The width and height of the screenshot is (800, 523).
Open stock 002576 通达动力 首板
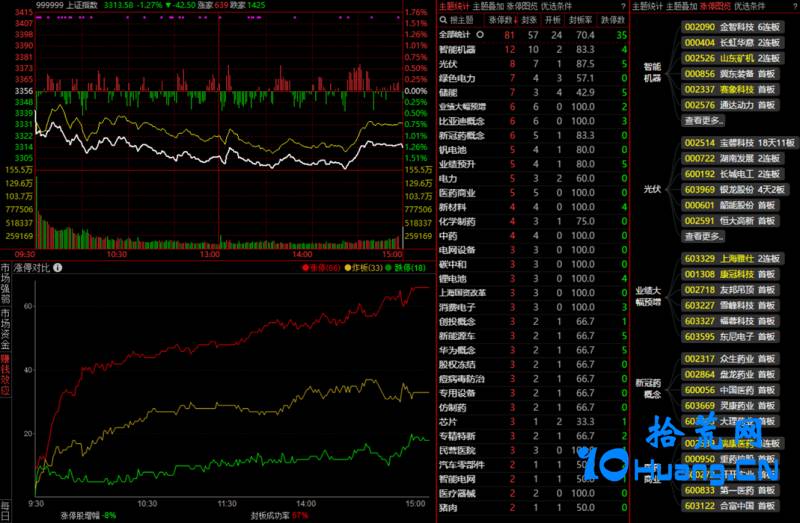pyautogui.click(x=730, y=105)
